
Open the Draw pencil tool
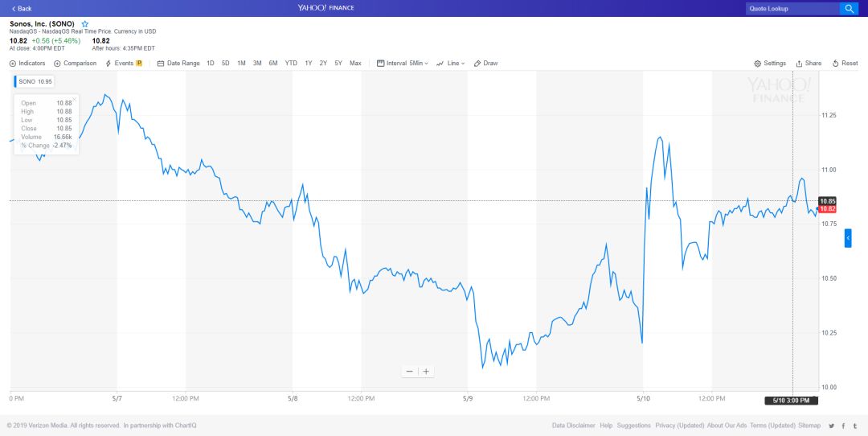pyautogui.click(x=486, y=64)
